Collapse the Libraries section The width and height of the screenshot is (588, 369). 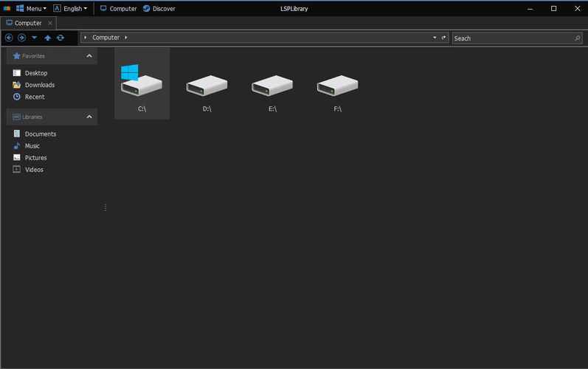[x=89, y=117]
